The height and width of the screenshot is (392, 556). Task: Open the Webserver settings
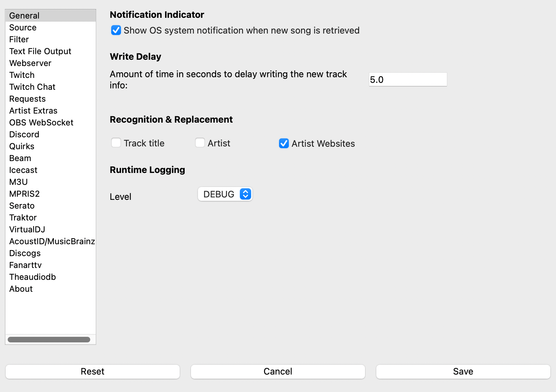click(x=30, y=63)
